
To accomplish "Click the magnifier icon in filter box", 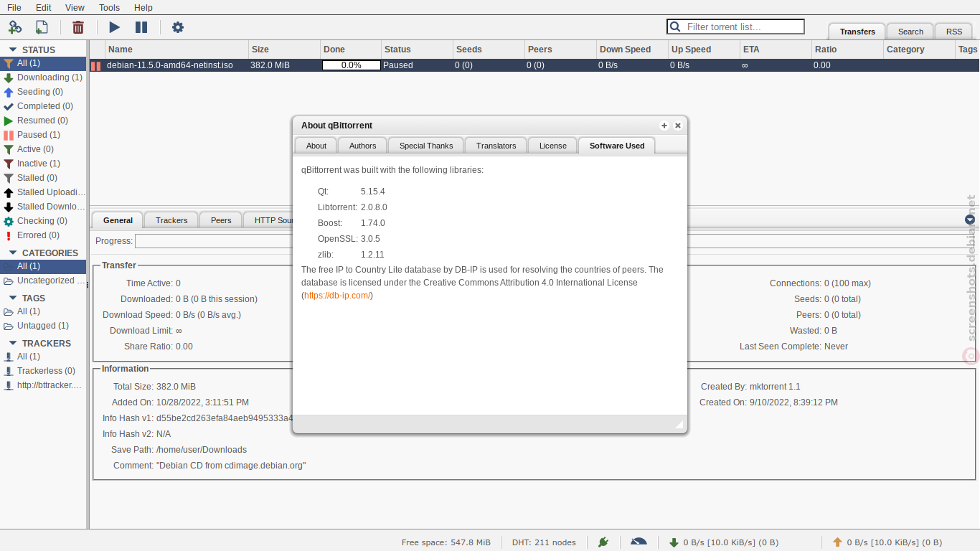I will tap(675, 27).
